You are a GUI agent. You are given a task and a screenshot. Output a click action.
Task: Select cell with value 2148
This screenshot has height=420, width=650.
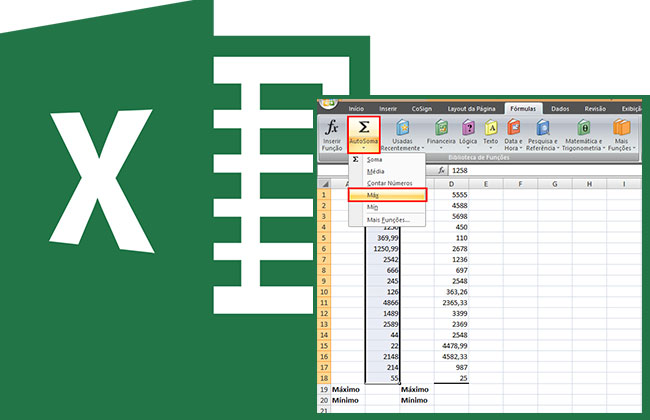(x=383, y=357)
